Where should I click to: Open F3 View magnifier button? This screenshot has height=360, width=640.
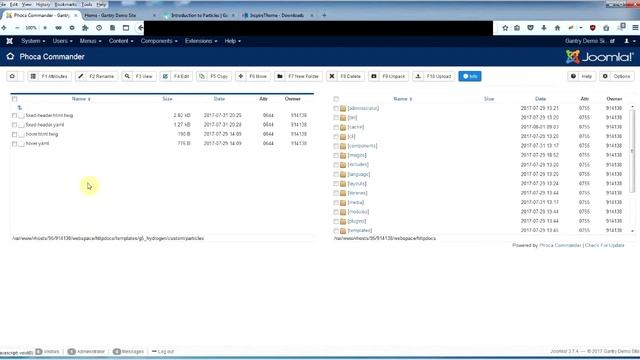tap(139, 76)
